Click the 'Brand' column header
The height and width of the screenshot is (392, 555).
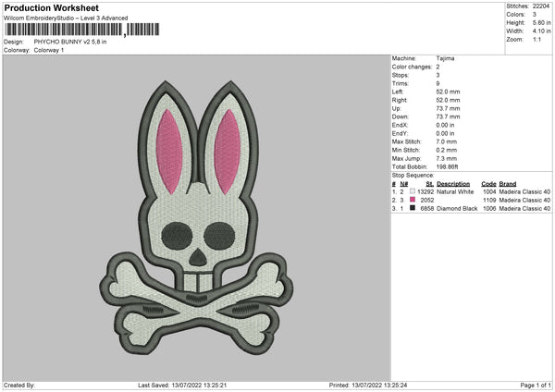(x=508, y=184)
